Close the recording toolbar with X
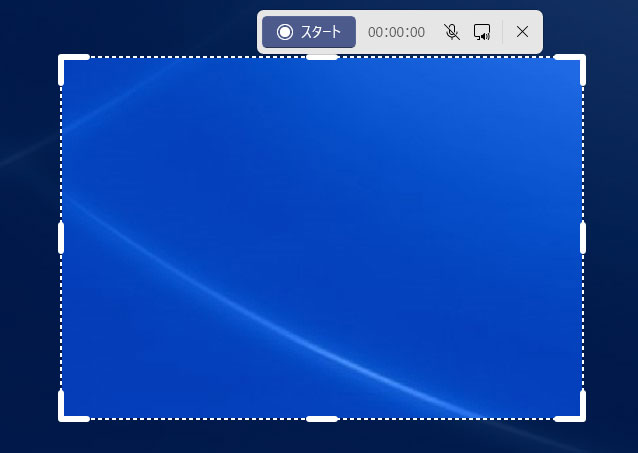The width and height of the screenshot is (638, 453). pyautogui.click(x=522, y=32)
